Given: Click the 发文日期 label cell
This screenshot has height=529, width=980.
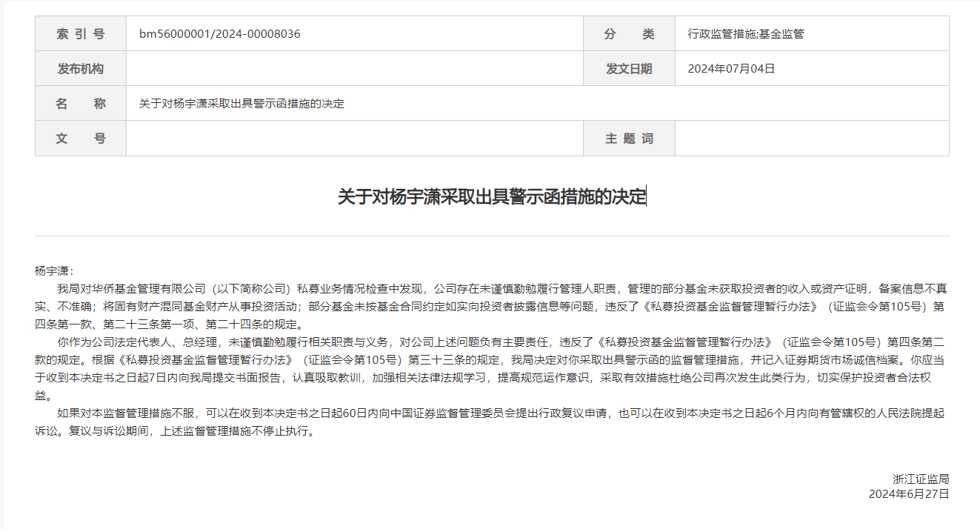Looking at the screenshot, I should [629, 69].
